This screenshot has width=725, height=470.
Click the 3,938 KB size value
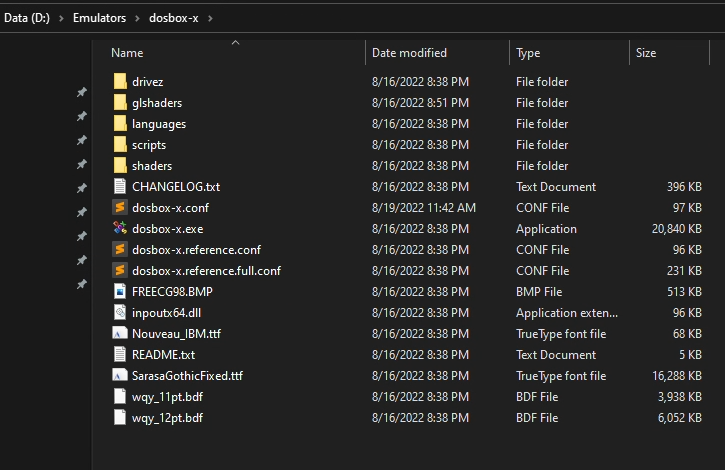point(680,397)
